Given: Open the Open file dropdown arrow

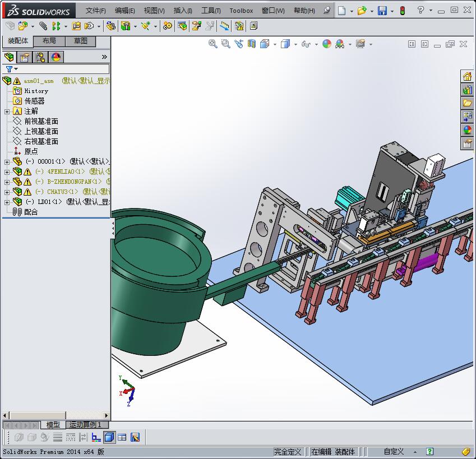Looking at the screenshot, I should pos(372,11).
